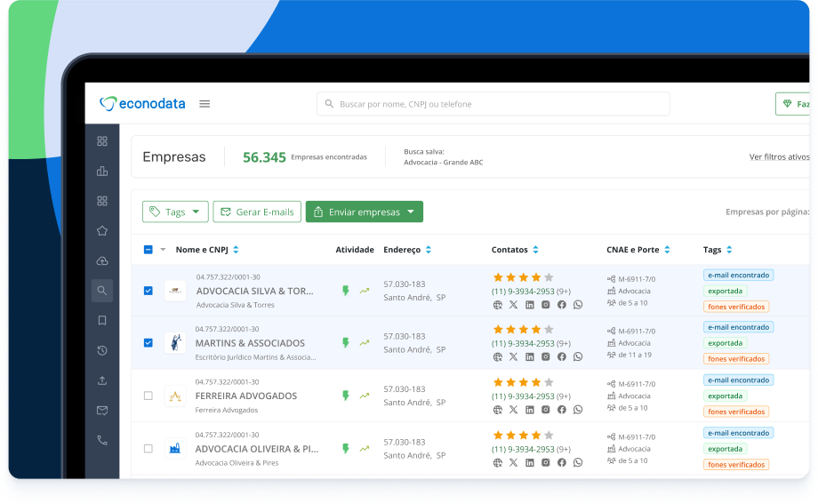Open the bar chart icon in sidebar
818x504 pixels.
tap(102, 171)
